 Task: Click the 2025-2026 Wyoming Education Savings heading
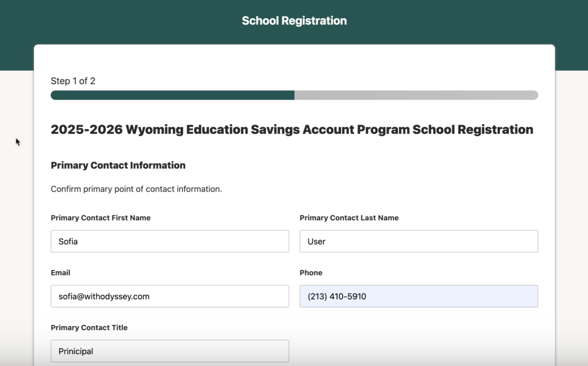[292, 130]
